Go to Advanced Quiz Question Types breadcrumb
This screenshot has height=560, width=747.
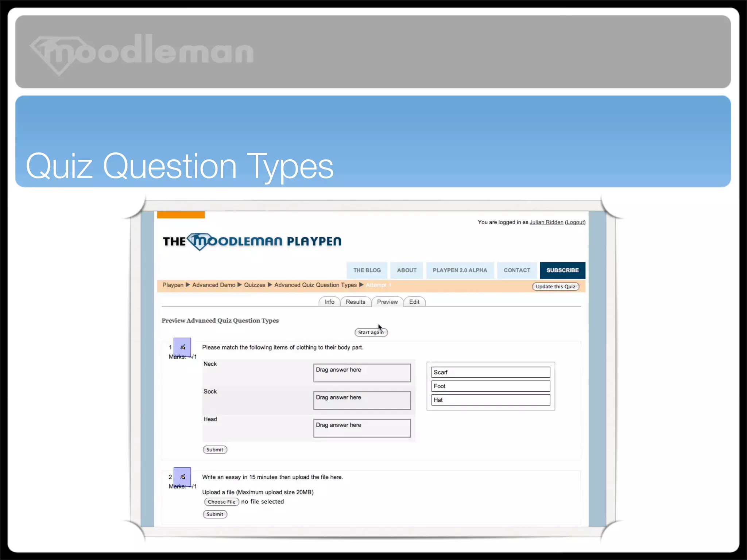click(x=316, y=285)
